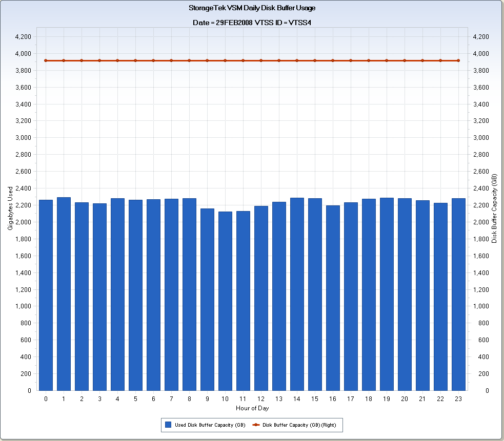
Task: Select the blue bar for hour 23
Action: pos(458,295)
